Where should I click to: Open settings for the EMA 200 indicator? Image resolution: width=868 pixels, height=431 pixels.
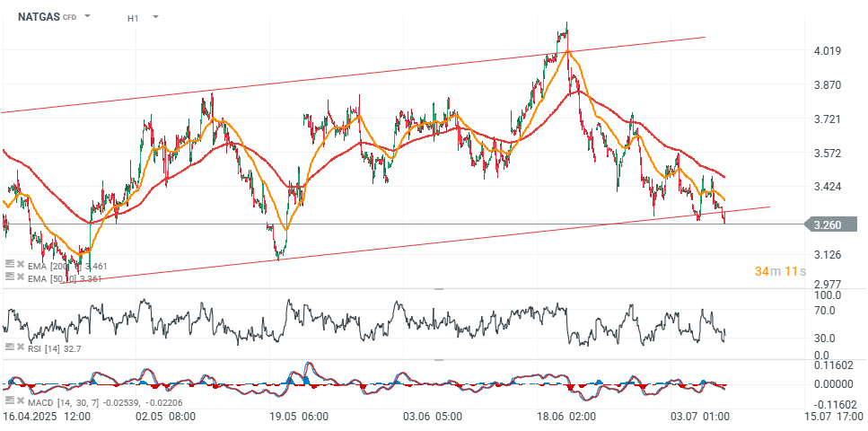(9, 264)
